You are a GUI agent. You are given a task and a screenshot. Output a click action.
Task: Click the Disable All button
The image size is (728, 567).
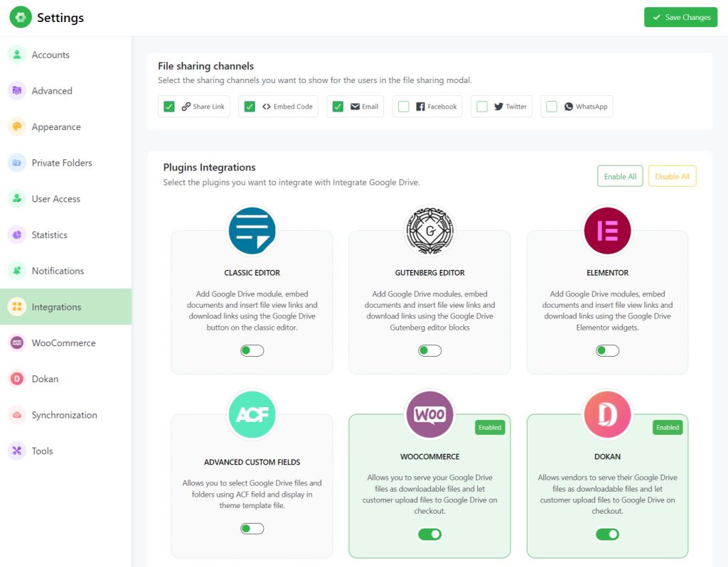672,176
